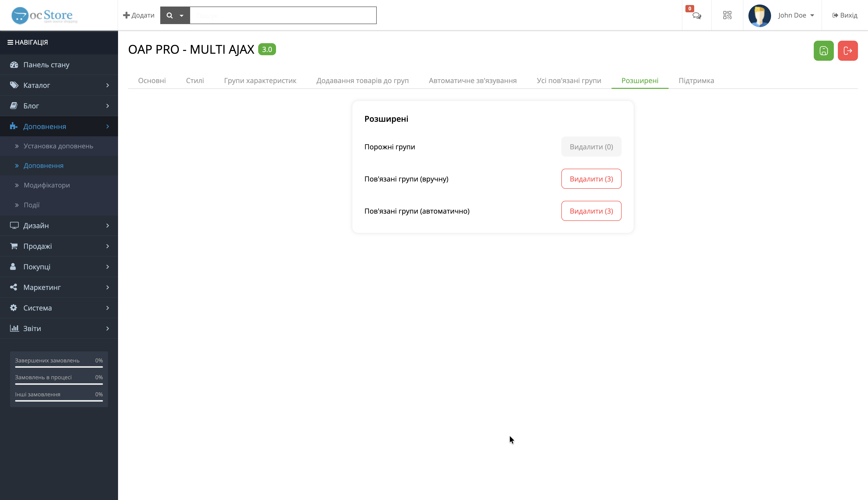Screen dimensions: 868x500
Task: Select the Панель стану dashboard icon
Action: 14,65
